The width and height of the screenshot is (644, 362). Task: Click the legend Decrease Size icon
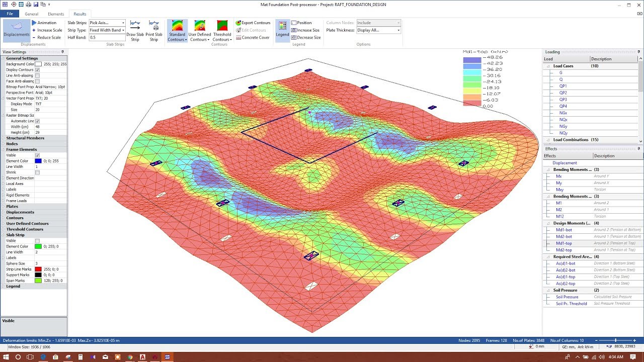click(x=294, y=37)
